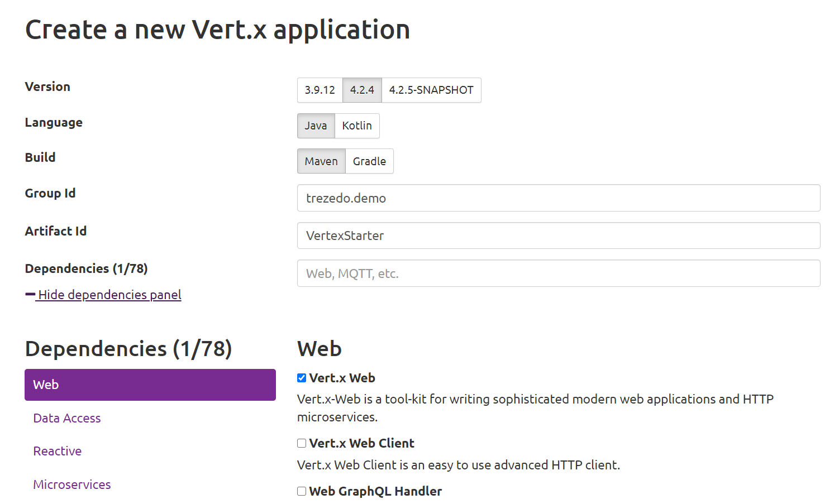Viewport: 839px width, 504px height.
Task: Enable the Web GraphQL Handler dependency
Action: 301,491
